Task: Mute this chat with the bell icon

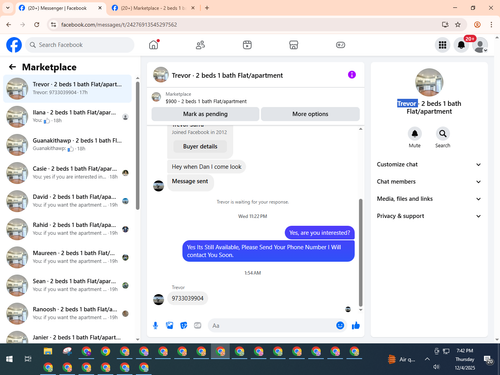Action: [414, 134]
